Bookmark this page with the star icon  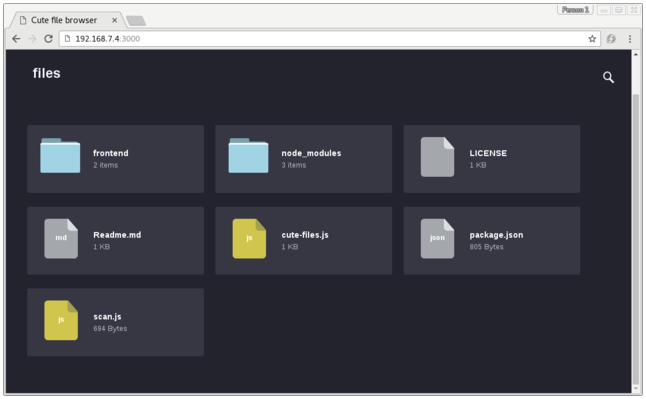(592, 39)
